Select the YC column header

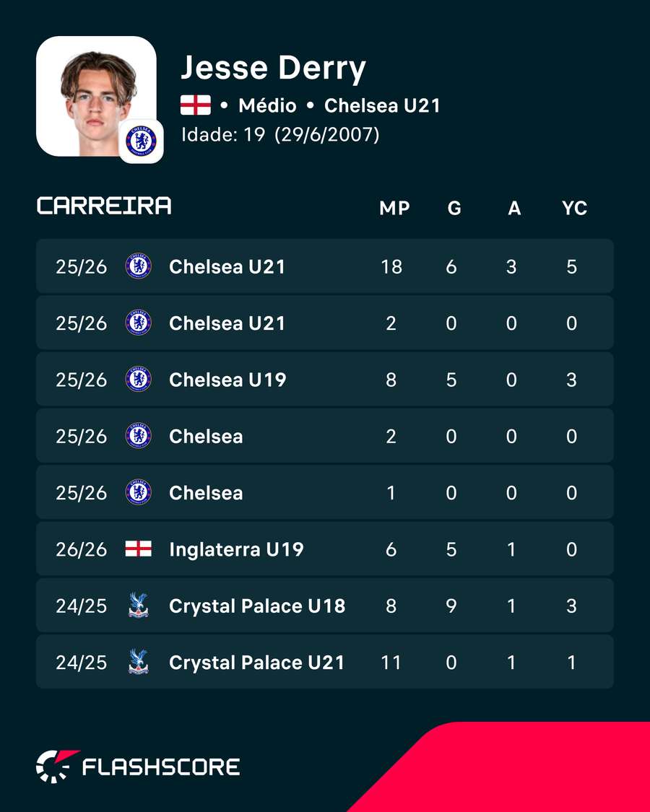click(574, 208)
